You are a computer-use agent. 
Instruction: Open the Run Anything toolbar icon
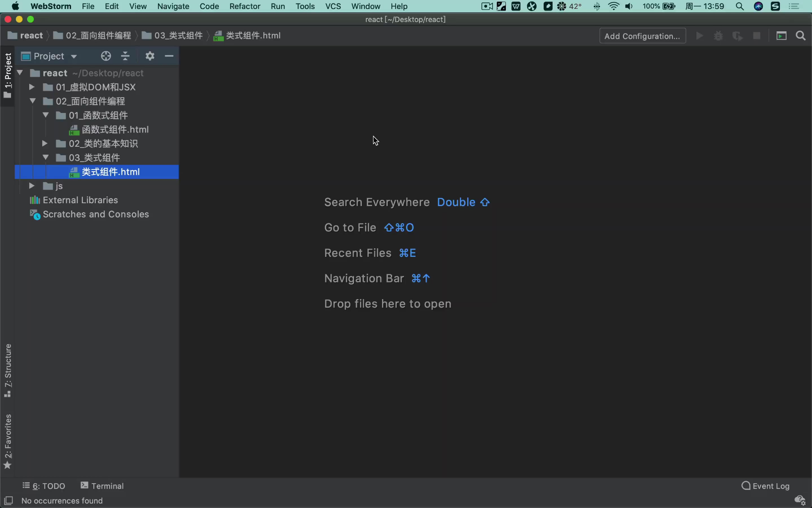pyautogui.click(x=781, y=36)
